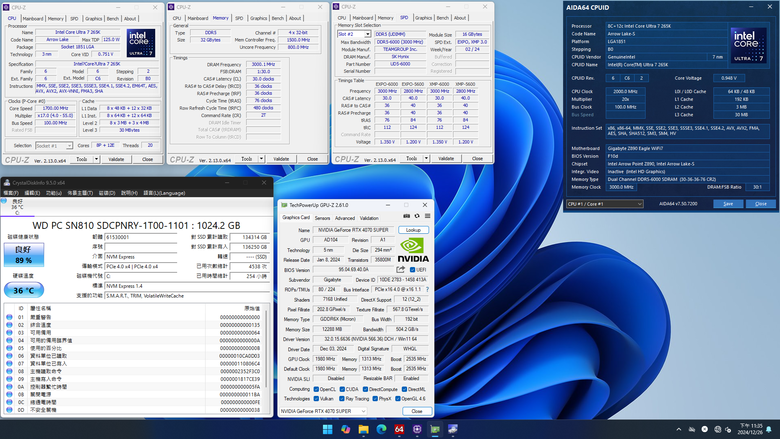Toggle PhysX checkbox in GPU-Z
780x439 pixels.
tap(375, 398)
